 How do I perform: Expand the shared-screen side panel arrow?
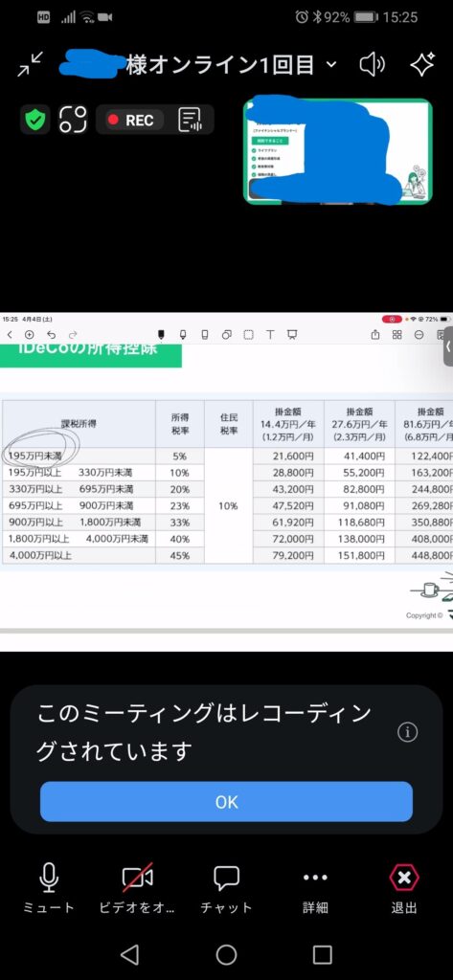tap(448, 345)
